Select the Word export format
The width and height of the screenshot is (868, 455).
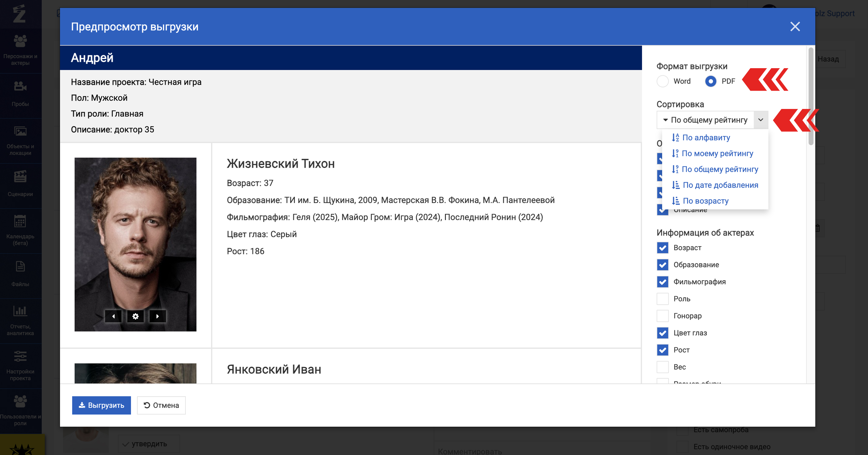tap(663, 81)
